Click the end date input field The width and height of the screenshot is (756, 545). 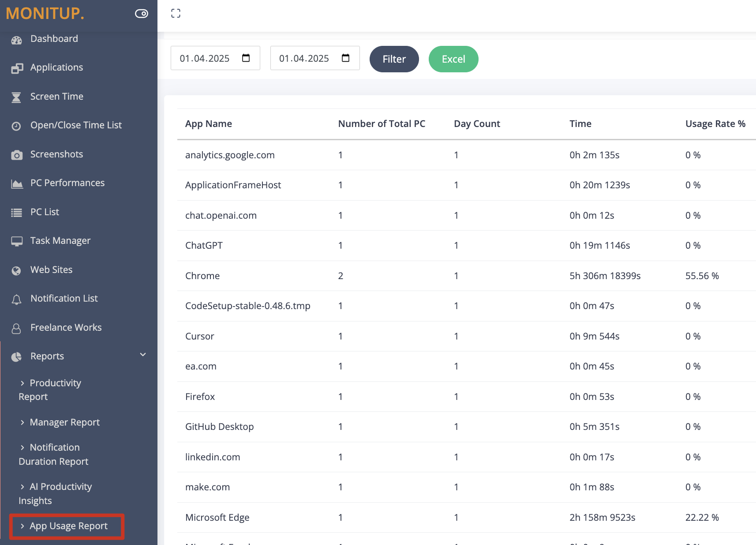pyautogui.click(x=315, y=58)
